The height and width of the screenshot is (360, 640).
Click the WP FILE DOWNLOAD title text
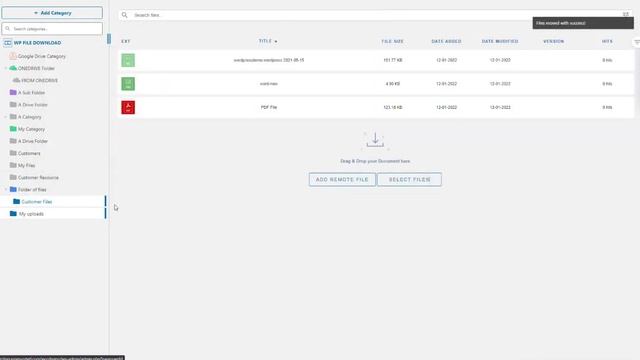tap(37, 43)
